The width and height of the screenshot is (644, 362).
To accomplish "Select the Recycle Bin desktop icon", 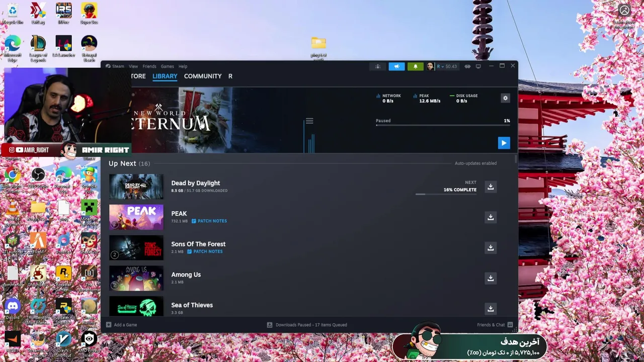I will (x=13, y=14).
